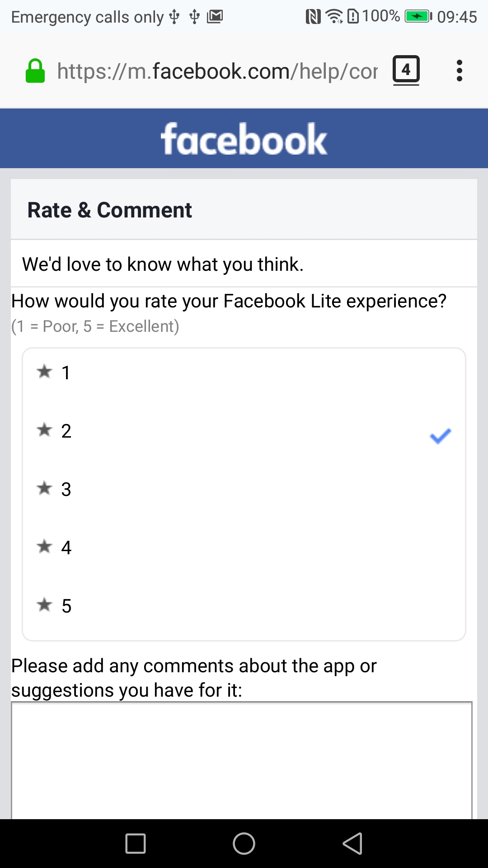This screenshot has width=488, height=868.
Task: Select the 3-star rating option
Action: [x=66, y=489]
